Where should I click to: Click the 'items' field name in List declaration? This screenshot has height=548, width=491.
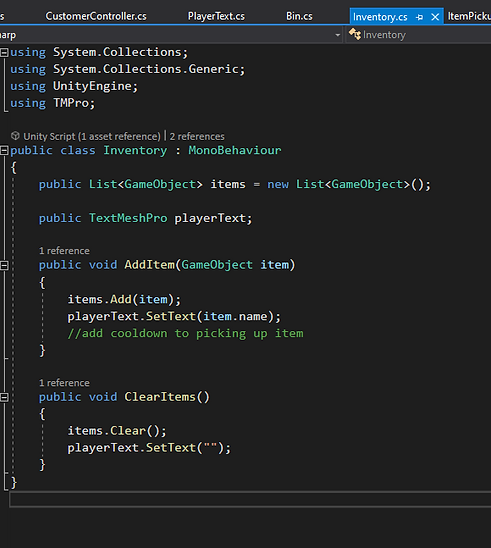pyautogui.click(x=228, y=184)
